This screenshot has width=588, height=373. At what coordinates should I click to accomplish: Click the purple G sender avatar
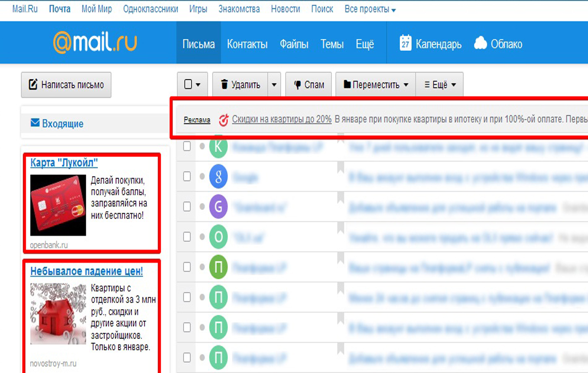pos(218,207)
